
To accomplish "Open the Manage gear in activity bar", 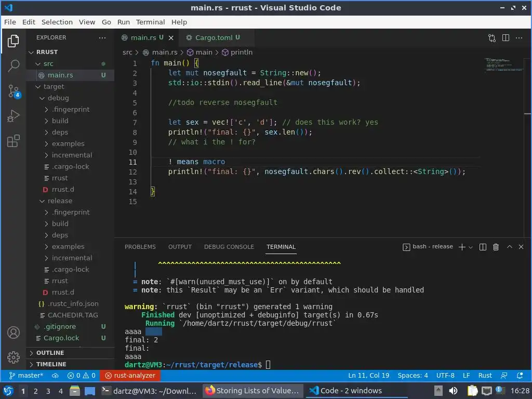I will (x=13, y=357).
